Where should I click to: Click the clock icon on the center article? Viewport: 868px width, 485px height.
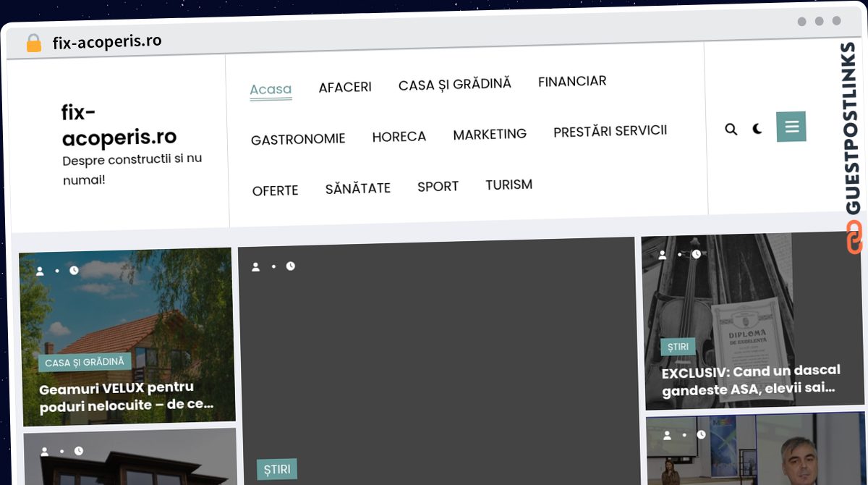coord(290,266)
